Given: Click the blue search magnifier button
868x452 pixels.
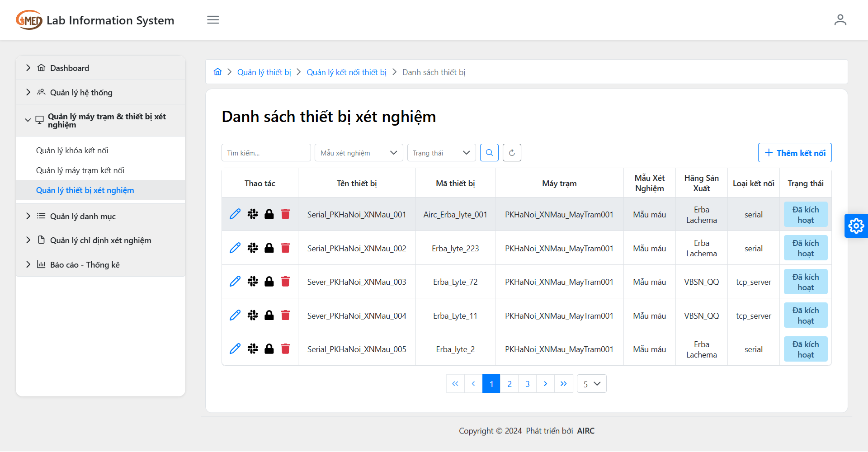Looking at the screenshot, I should point(489,153).
